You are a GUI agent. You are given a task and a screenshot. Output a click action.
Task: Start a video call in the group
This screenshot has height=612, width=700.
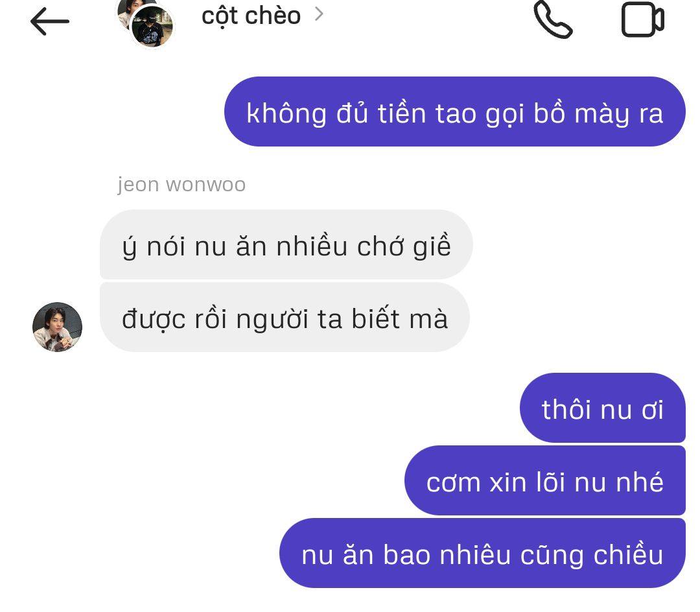point(643,19)
